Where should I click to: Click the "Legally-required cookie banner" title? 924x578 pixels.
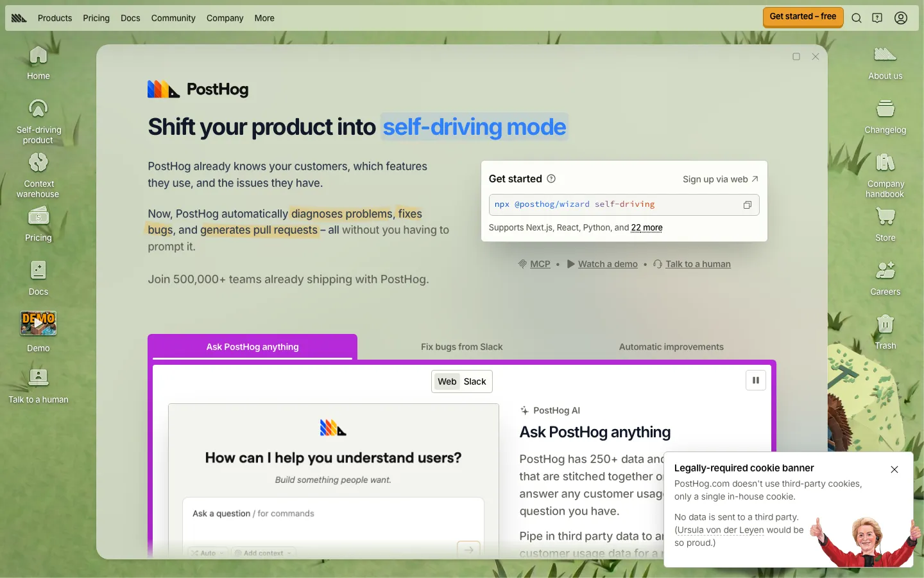(x=744, y=468)
